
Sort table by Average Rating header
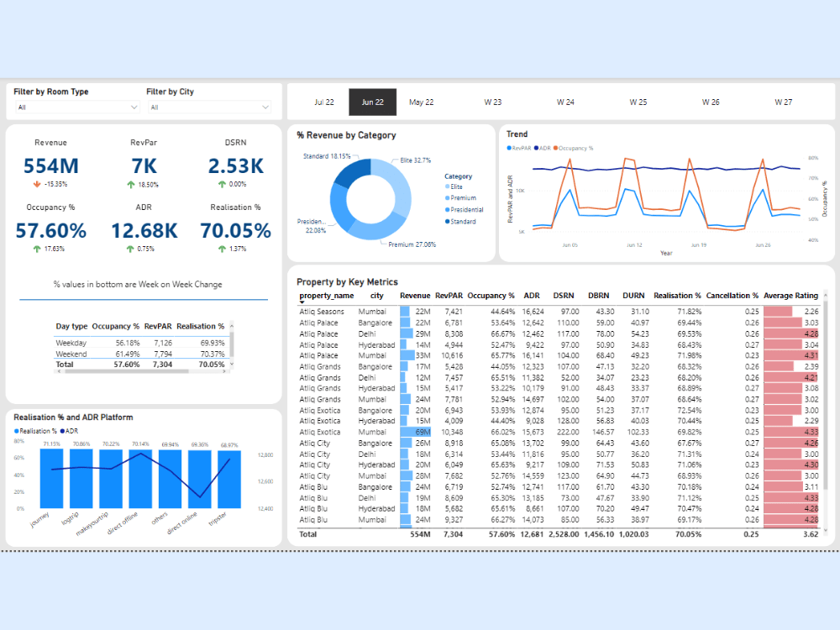(x=790, y=295)
